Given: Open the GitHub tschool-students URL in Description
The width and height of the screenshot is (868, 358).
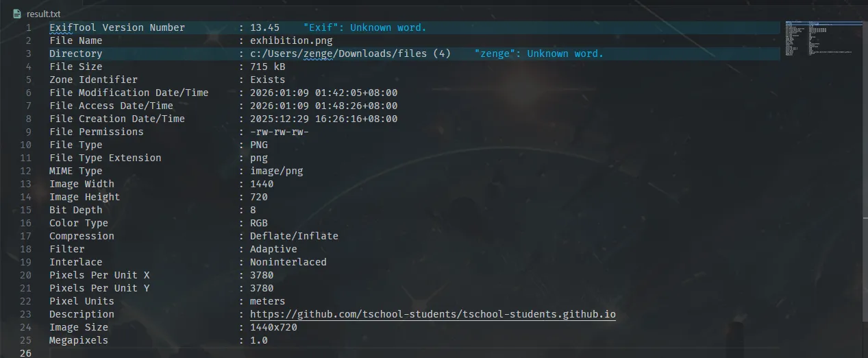Looking at the screenshot, I should point(433,314).
